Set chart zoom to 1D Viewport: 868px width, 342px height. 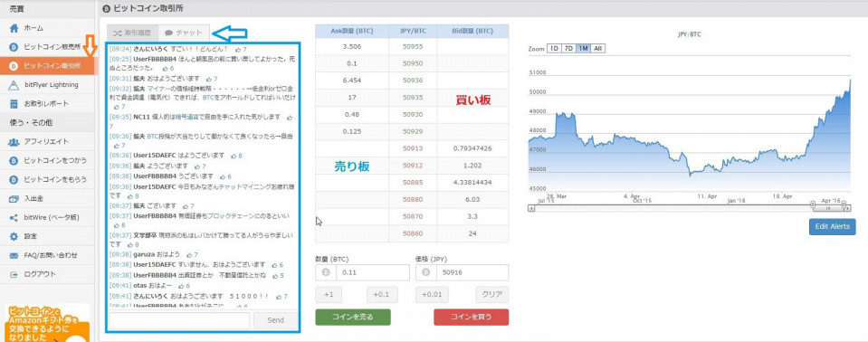[x=554, y=49]
